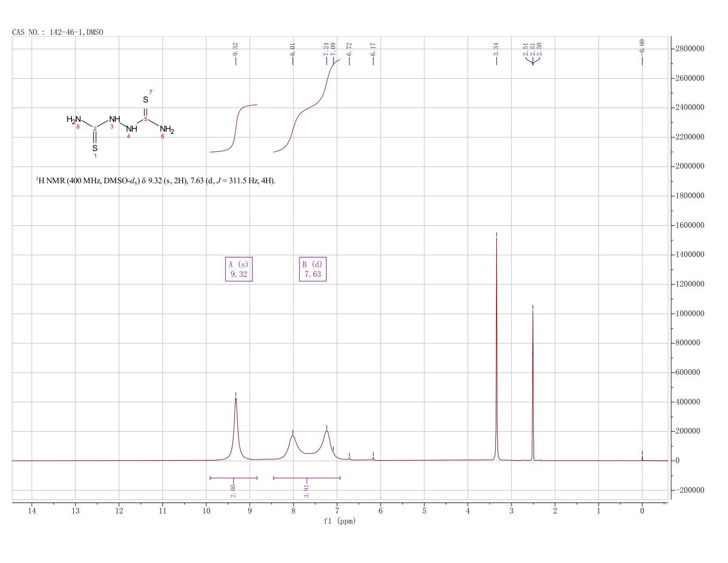The height and width of the screenshot is (563, 728).
Task: Select the 10 ppm axis tick label
Action: point(206,511)
